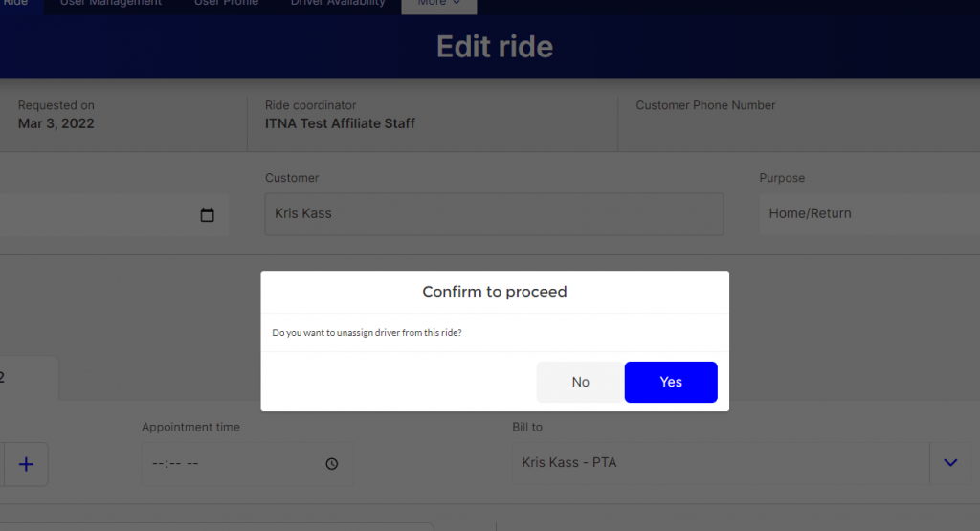
Task: Click the blue plus icon button
Action: click(x=26, y=464)
